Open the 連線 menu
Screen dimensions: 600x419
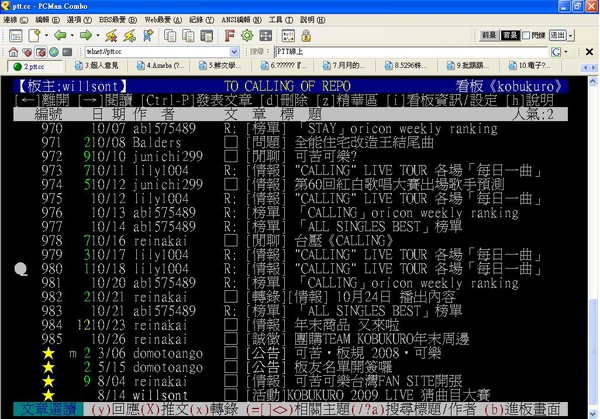click(16, 20)
